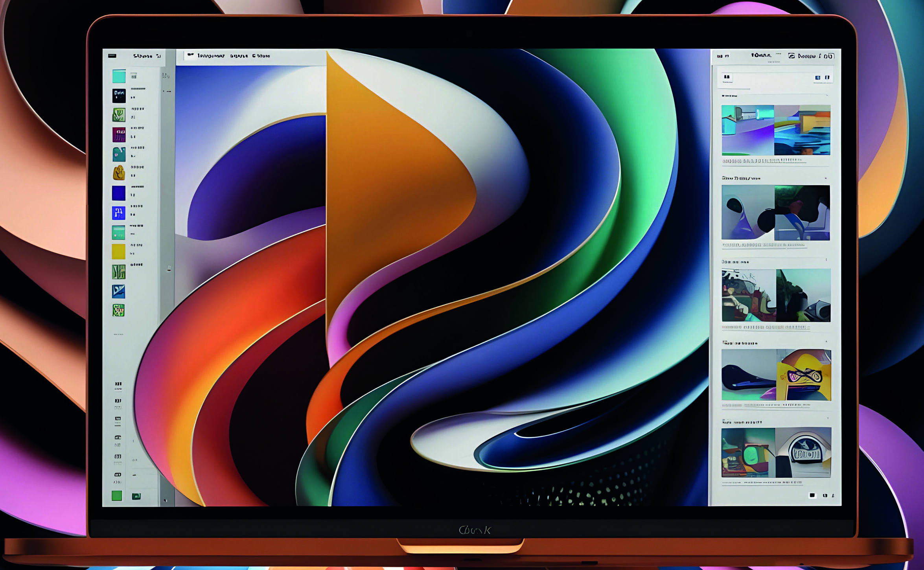The width and height of the screenshot is (924, 570).
Task: Click the green striped leaves sidebar icon
Action: point(119,272)
